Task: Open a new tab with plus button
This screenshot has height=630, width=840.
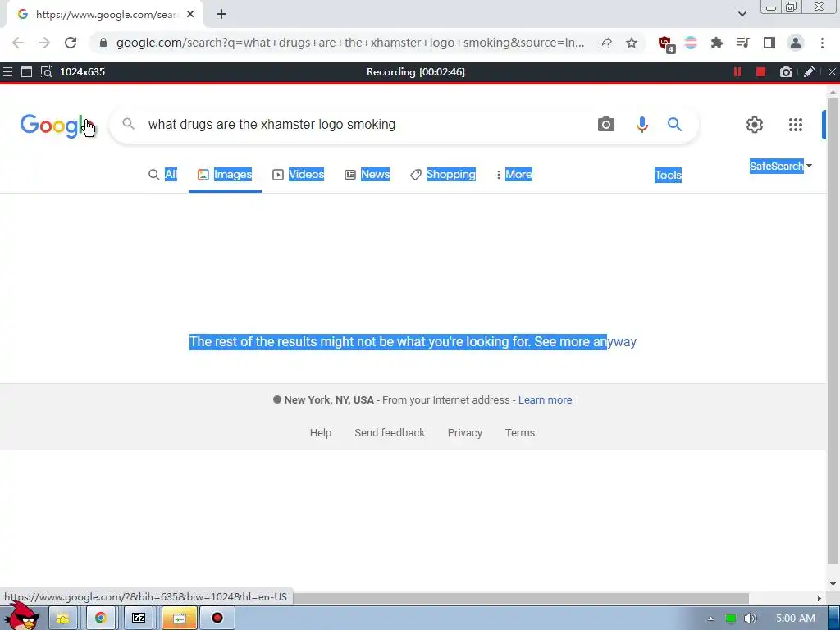Action: tap(221, 15)
